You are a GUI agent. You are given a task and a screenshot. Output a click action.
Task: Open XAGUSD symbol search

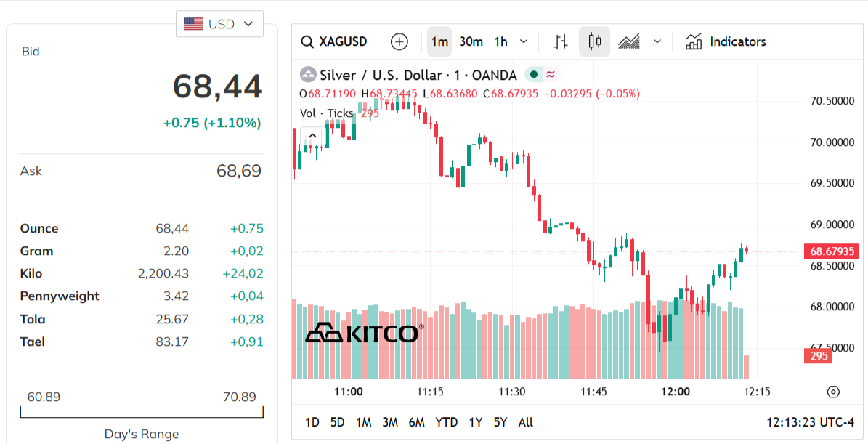335,41
